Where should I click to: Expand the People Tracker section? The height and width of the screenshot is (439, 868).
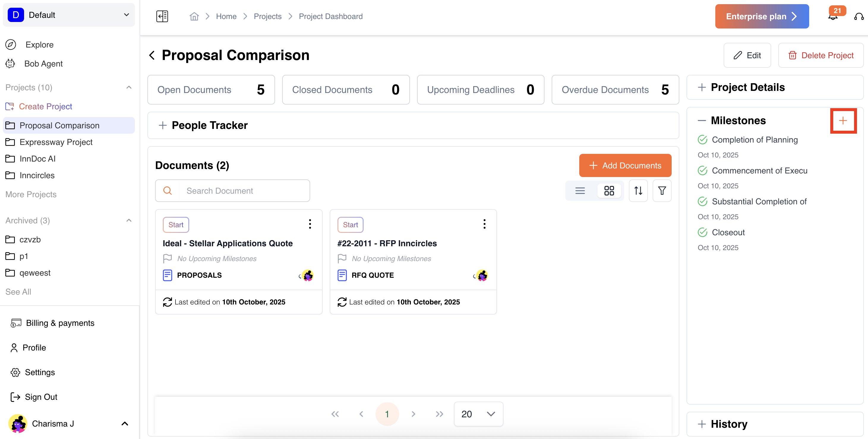(x=163, y=125)
